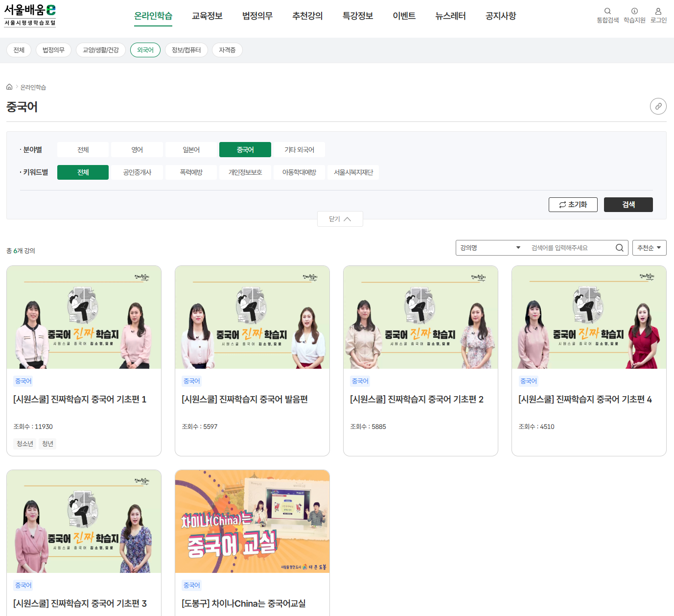
Task: Open thumbnail of 중국어 기초편 1 course
Action: pos(84,317)
